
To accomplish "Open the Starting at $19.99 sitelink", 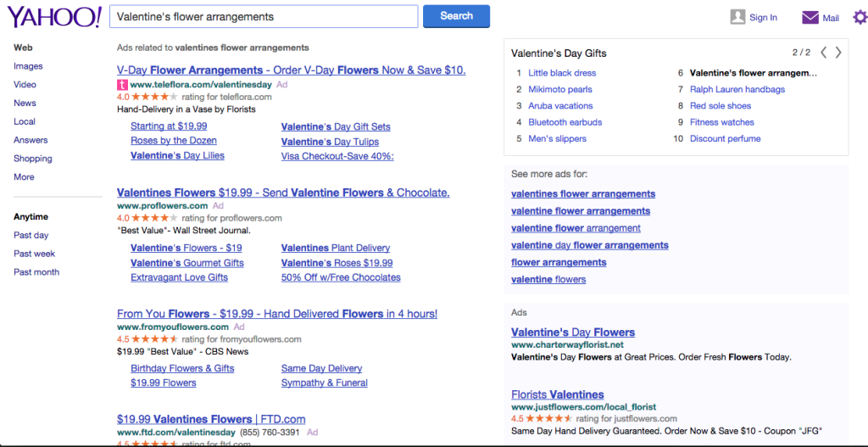I will pos(169,126).
